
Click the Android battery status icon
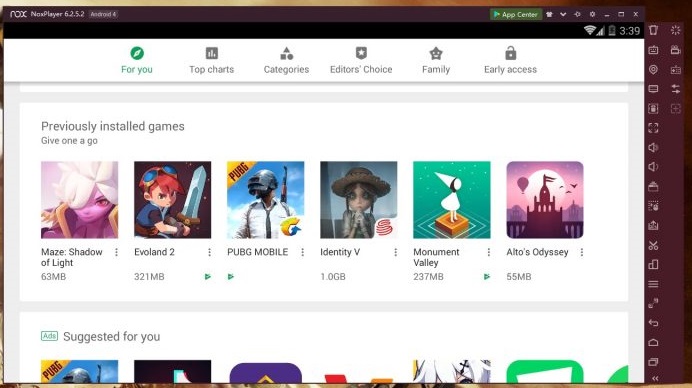click(612, 30)
